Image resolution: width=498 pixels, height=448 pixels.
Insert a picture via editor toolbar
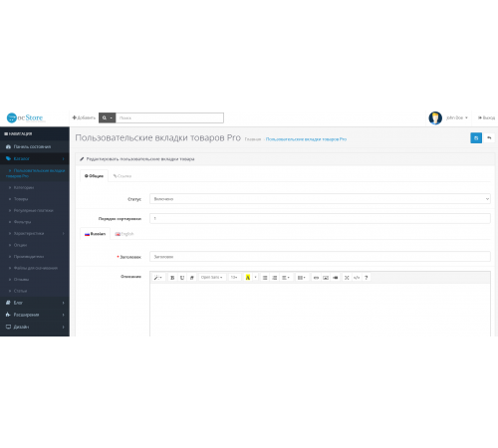coord(326,278)
